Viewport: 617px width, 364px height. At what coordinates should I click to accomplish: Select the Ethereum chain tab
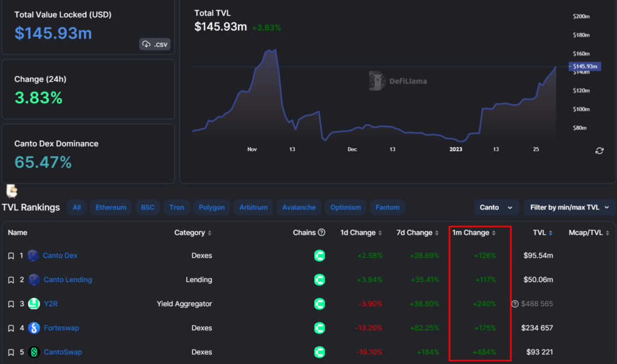(x=111, y=207)
